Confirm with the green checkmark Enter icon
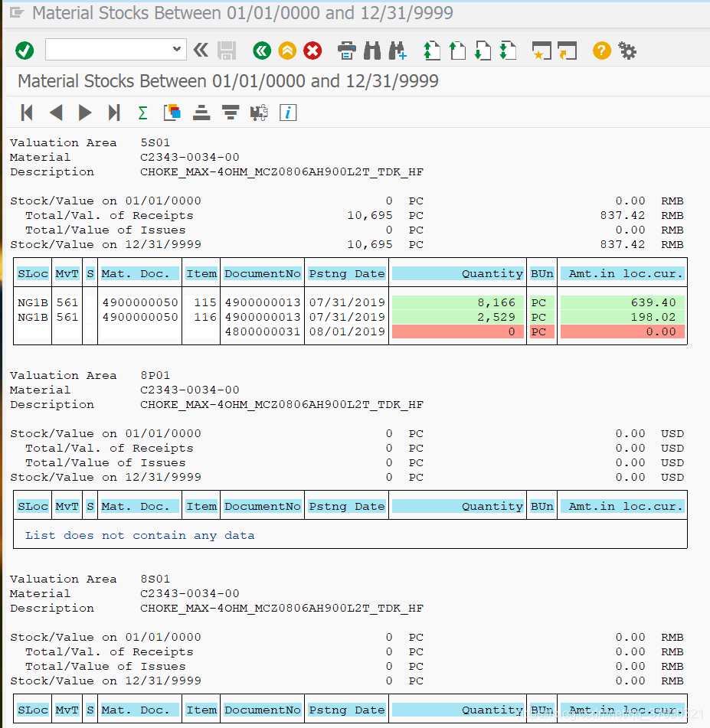 (x=24, y=51)
